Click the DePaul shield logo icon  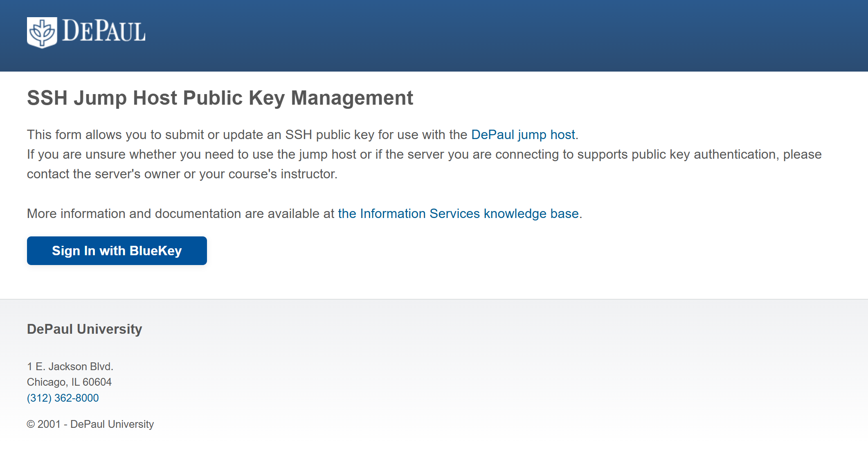pyautogui.click(x=42, y=32)
